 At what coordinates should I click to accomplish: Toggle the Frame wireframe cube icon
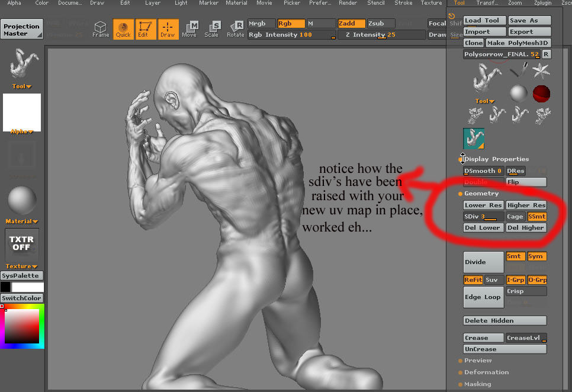[x=101, y=29]
